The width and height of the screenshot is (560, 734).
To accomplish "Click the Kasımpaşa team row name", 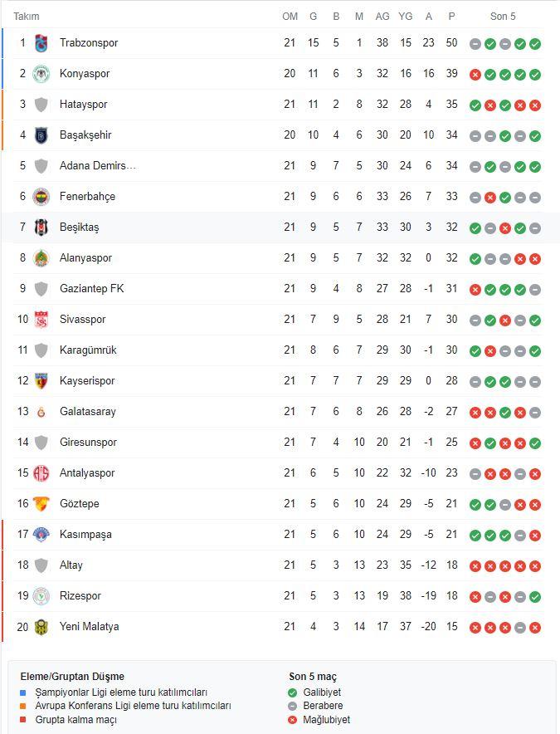I will pos(85,535).
